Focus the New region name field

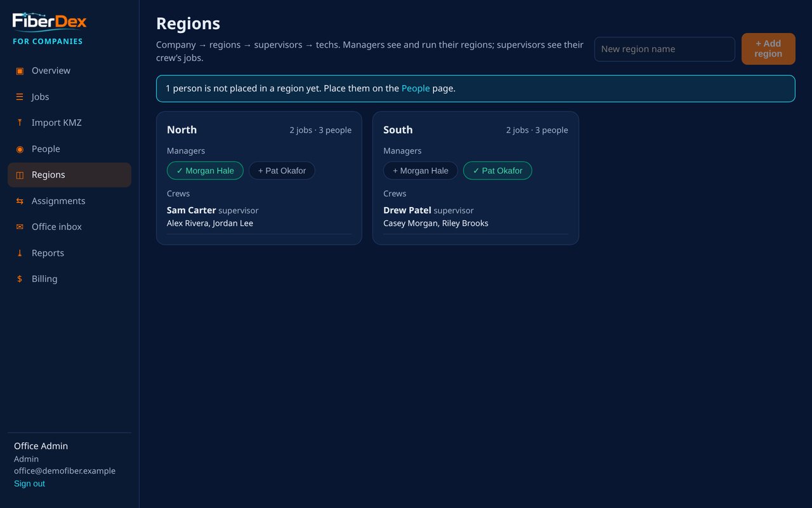coord(664,49)
